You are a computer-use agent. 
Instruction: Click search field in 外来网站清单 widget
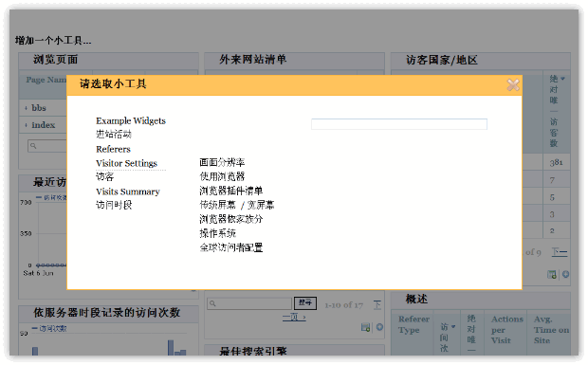tap(249, 303)
